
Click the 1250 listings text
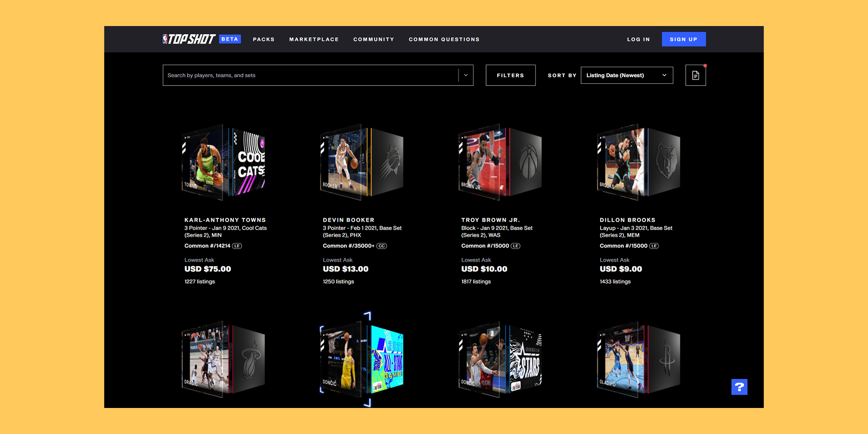click(339, 282)
